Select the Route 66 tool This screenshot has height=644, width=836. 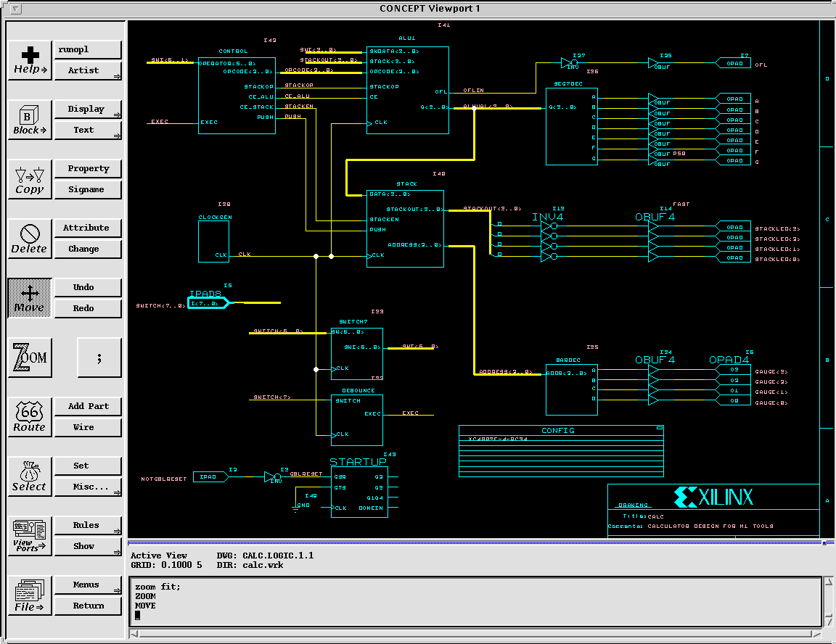pyautogui.click(x=30, y=417)
